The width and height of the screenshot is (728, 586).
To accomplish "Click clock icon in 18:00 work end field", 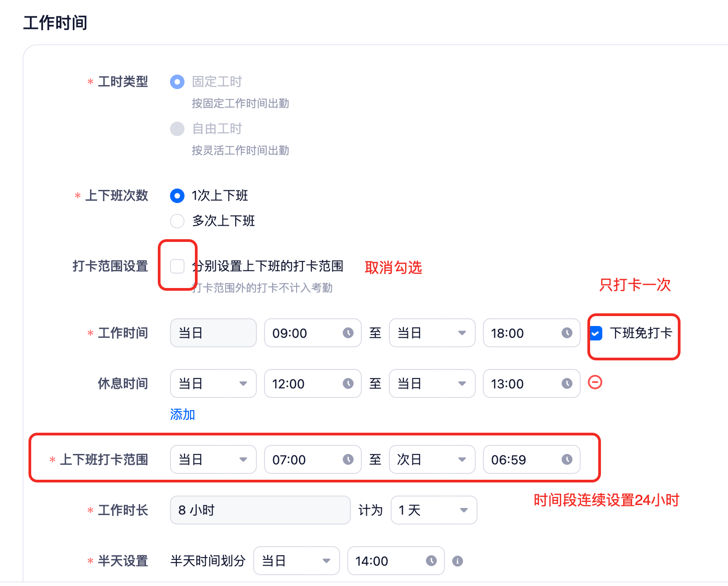I will [x=567, y=333].
